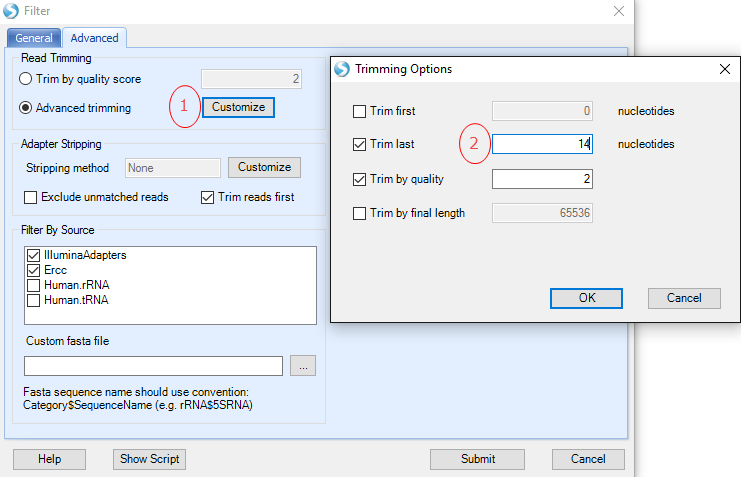Switch to the General tab

[34, 38]
